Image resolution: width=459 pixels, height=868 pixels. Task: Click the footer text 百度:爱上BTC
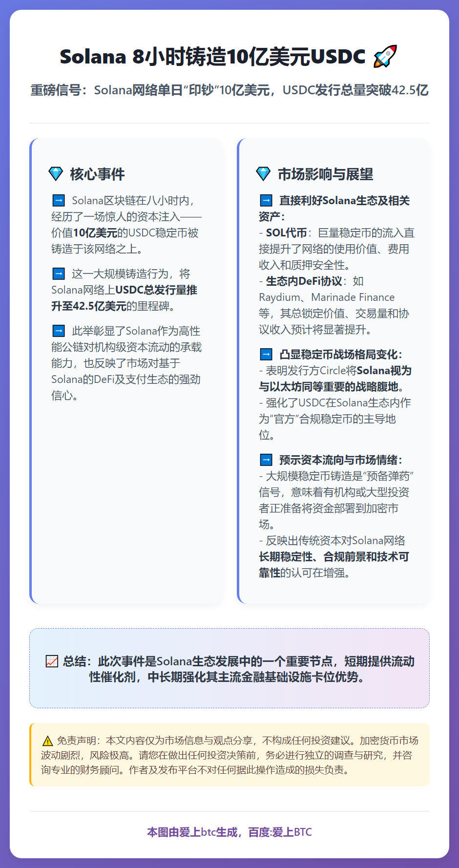coord(280,832)
